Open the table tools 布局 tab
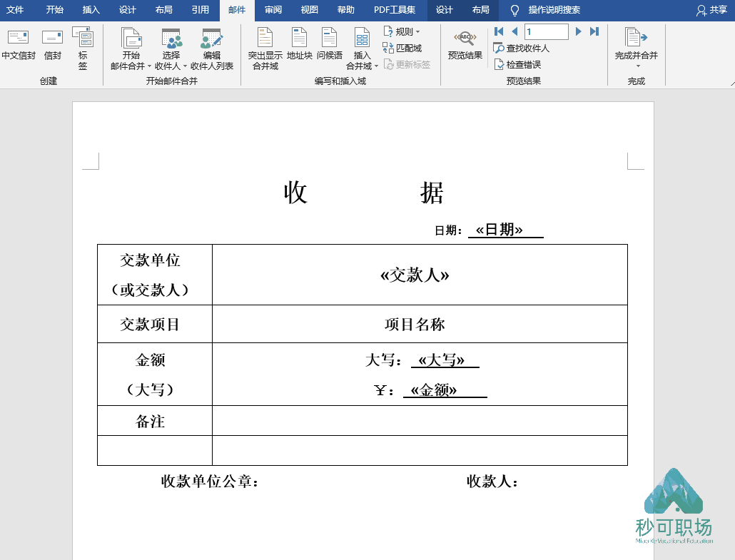 click(x=480, y=10)
